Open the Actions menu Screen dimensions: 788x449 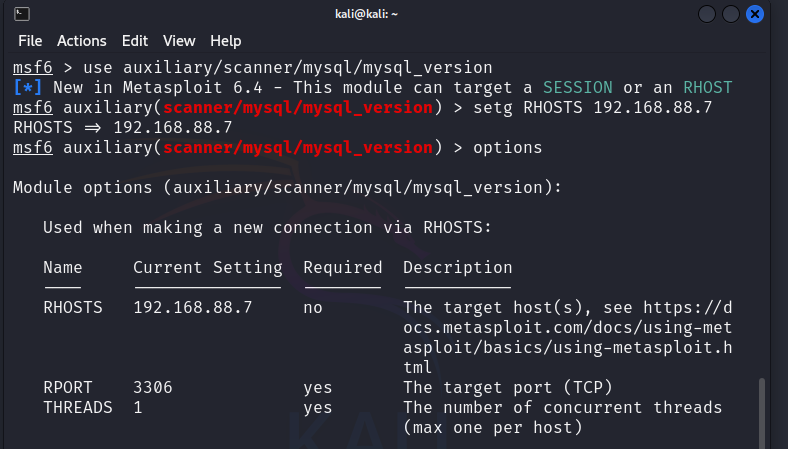point(81,41)
